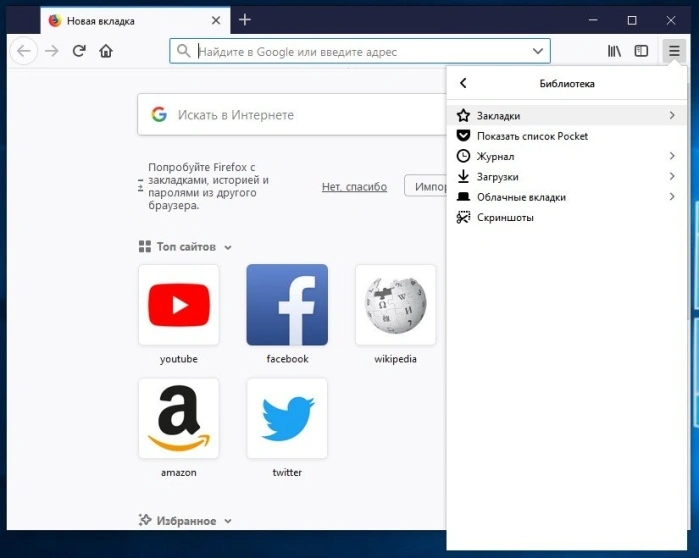Collapse the Избранное section
This screenshot has height=558, width=699.
coord(228,521)
